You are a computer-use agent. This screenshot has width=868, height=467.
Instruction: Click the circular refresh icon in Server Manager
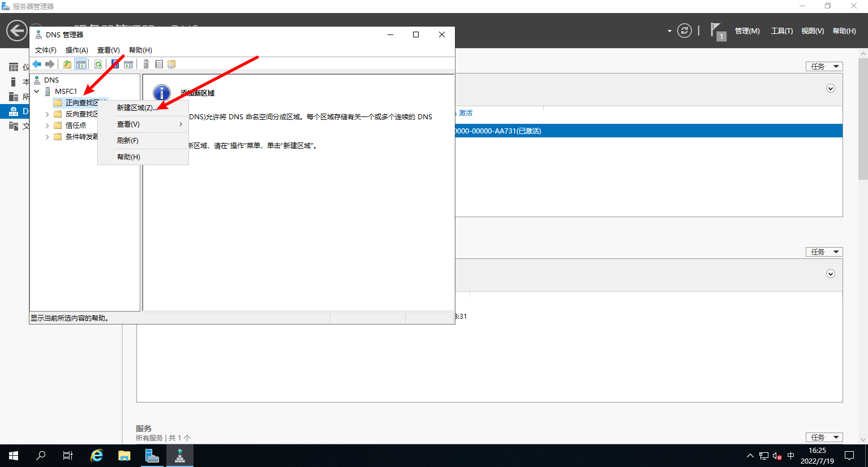coord(684,31)
